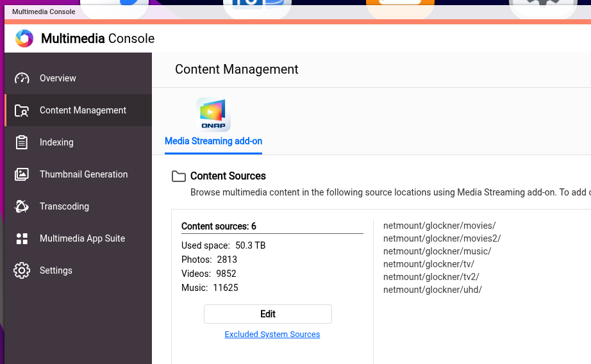
Task: Click the Settings gear icon
Action: pos(22,270)
